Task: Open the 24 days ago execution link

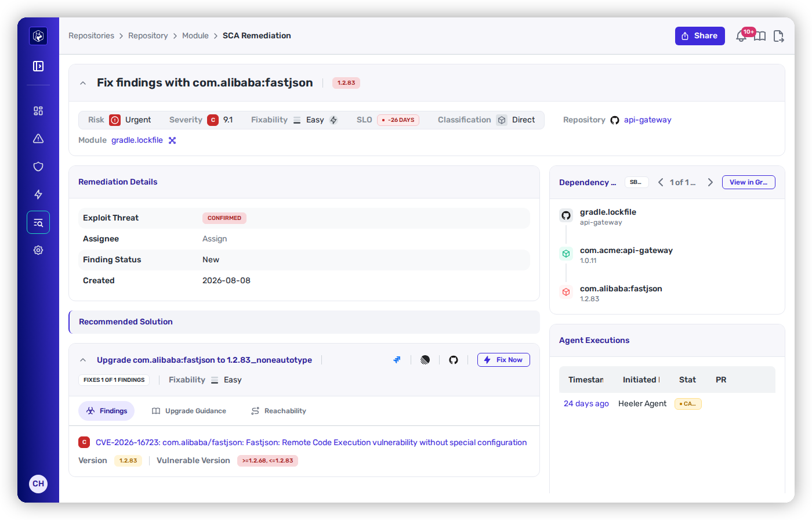Action: pos(586,403)
